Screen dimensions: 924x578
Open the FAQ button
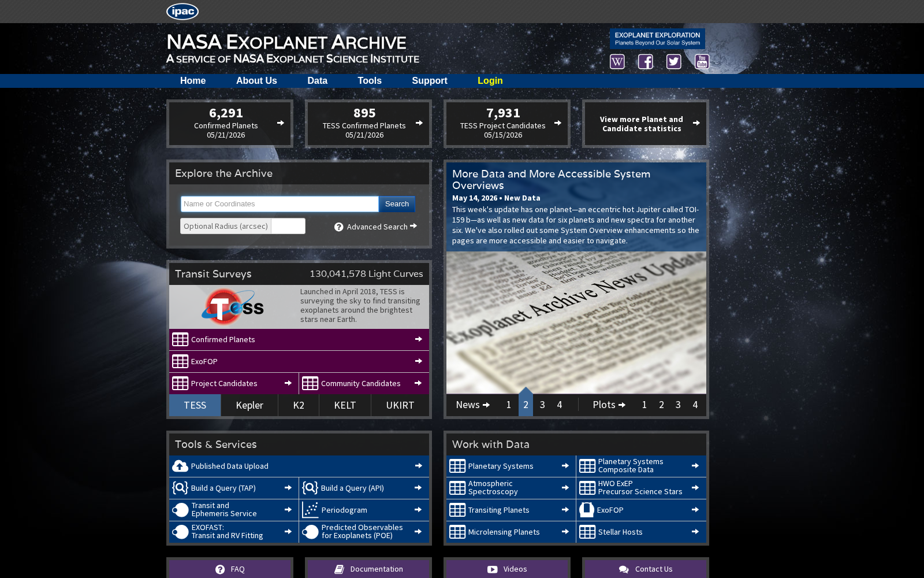pyautogui.click(x=230, y=569)
